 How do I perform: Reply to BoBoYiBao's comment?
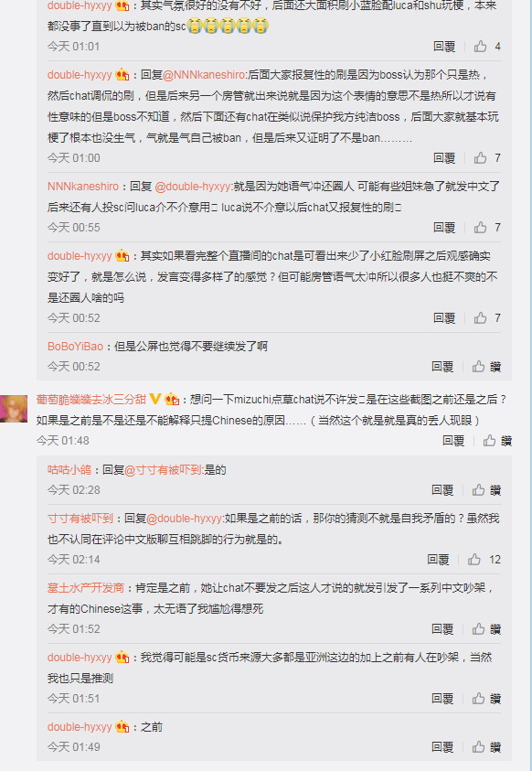pos(442,367)
